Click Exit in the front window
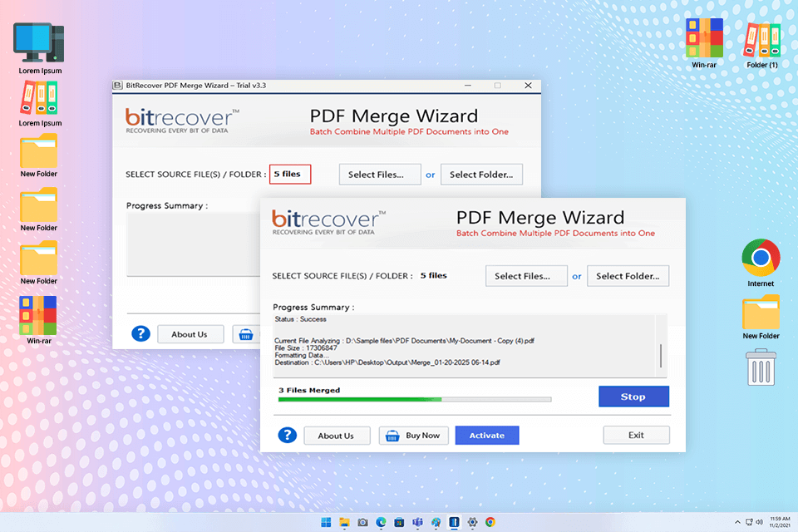Viewport: 798px width, 532px height. click(636, 435)
